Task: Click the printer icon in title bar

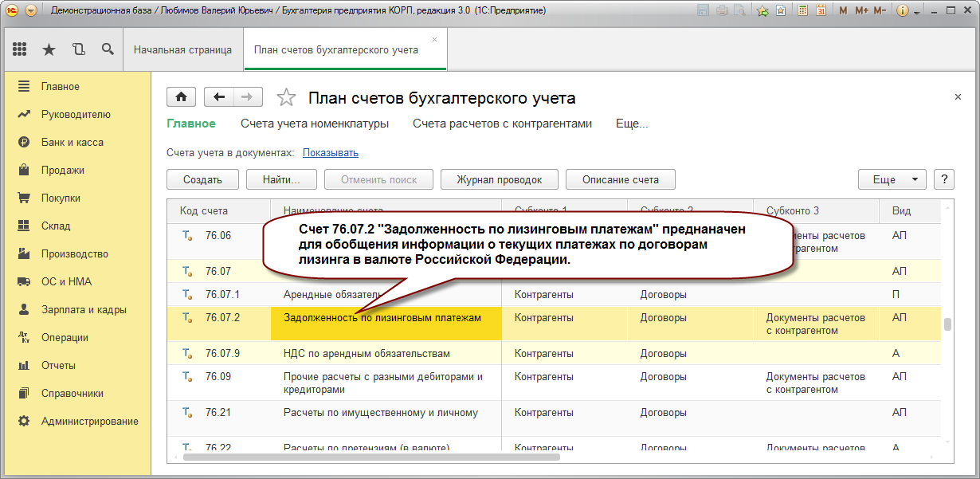Action: (x=722, y=11)
